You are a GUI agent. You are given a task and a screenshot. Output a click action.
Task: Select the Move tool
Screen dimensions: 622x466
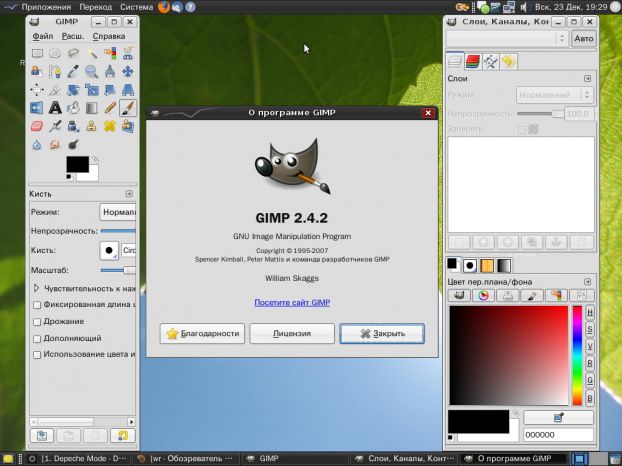pos(128,71)
